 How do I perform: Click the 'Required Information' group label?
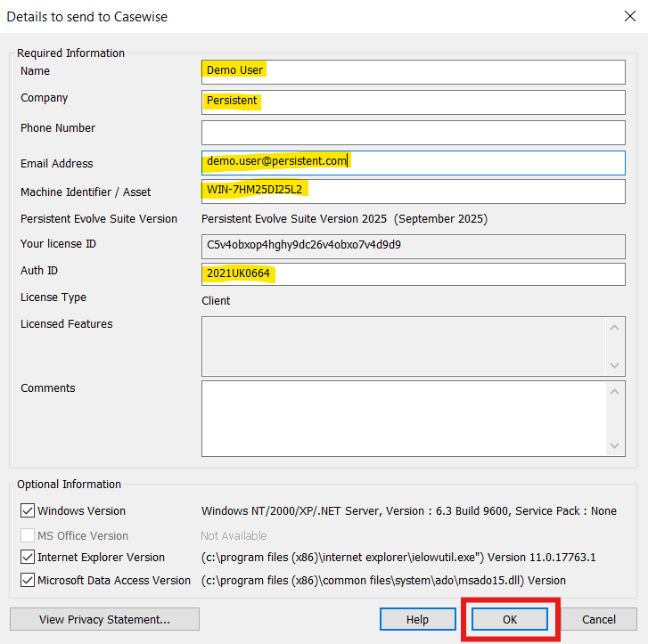tap(70, 53)
